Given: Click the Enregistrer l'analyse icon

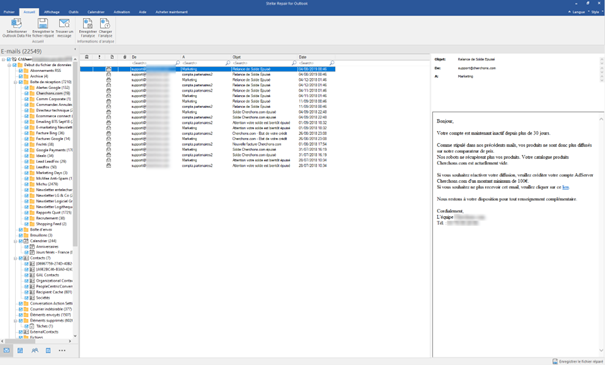Looking at the screenshot, I should point(88,23).
